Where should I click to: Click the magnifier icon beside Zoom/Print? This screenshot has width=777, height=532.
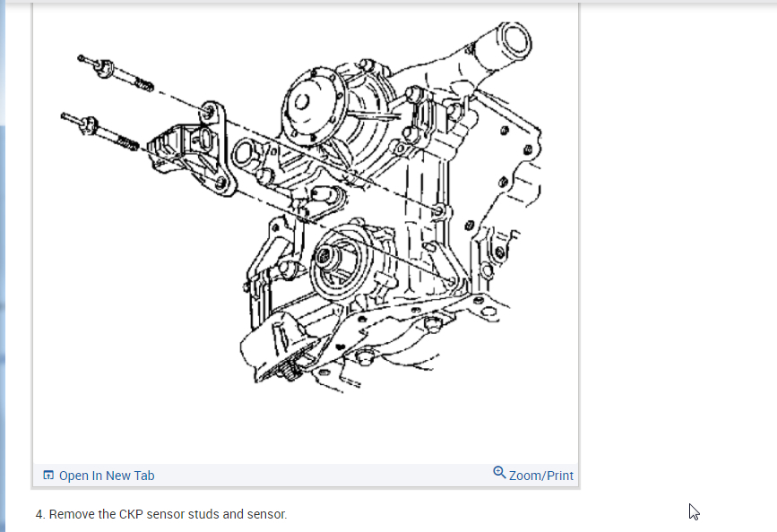(499, 473)
